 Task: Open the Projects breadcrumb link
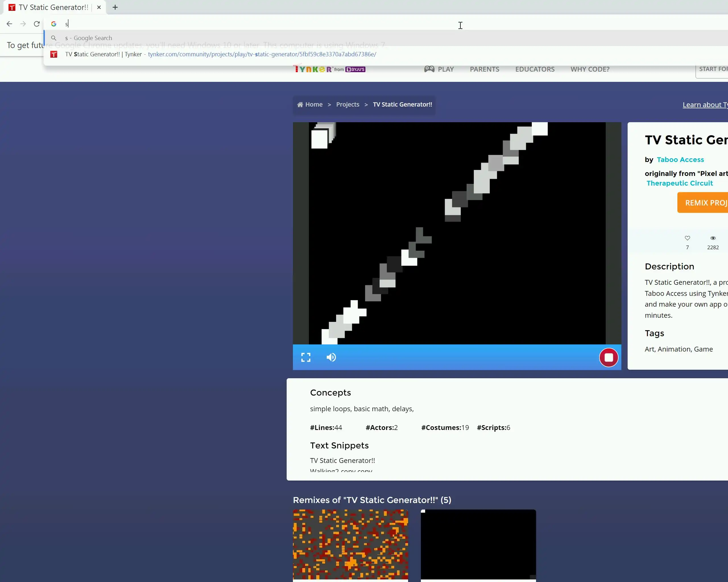(348, 105)
